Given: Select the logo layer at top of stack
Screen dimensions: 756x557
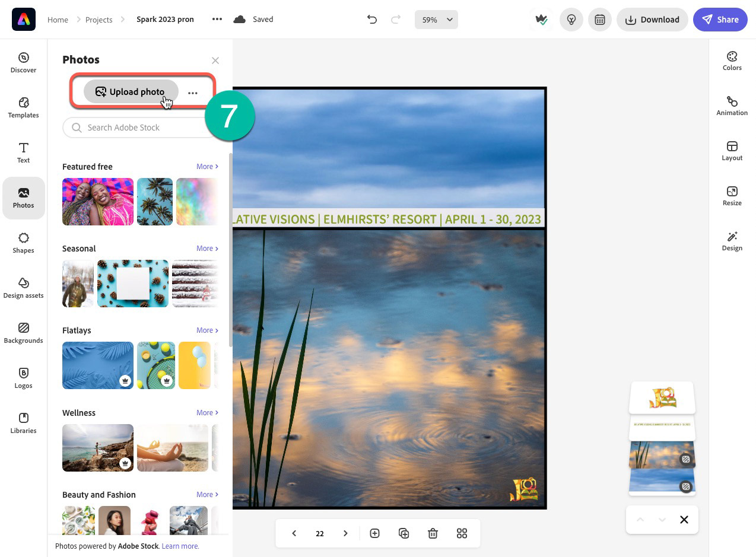Looking at the screenshot, I should pos(662,397).
